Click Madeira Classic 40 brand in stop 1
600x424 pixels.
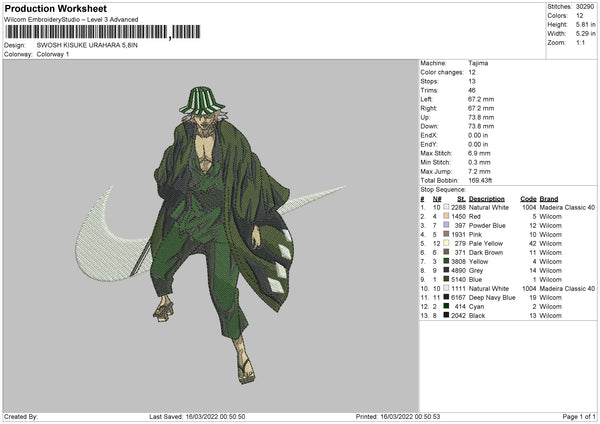(567, 207)
